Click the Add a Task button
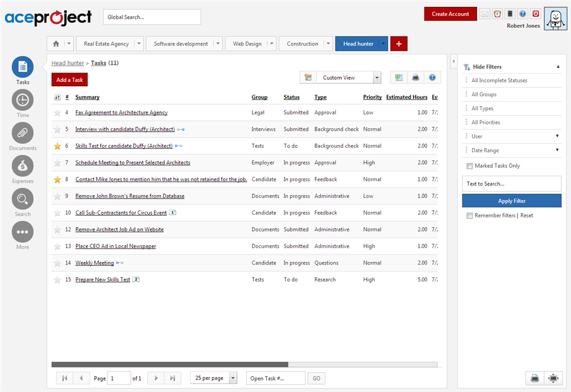The height and width of the screenshot is (392, 571). pos(69,79)
